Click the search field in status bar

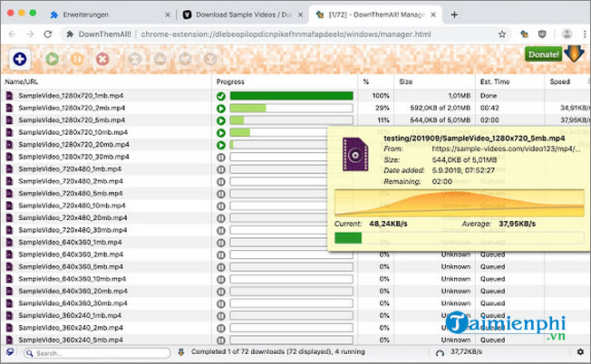pyautogui.click(x=82, y=351)
